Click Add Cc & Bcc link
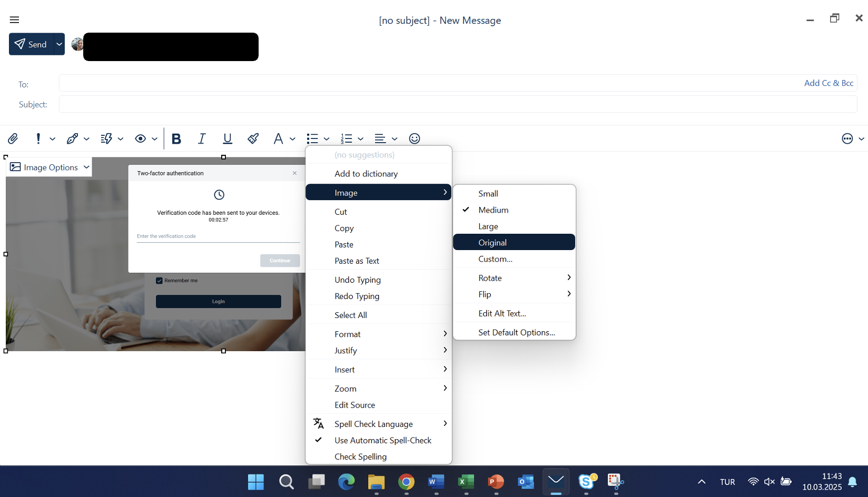This screenshot has height=497, width=868. click(x=828, y=83)
